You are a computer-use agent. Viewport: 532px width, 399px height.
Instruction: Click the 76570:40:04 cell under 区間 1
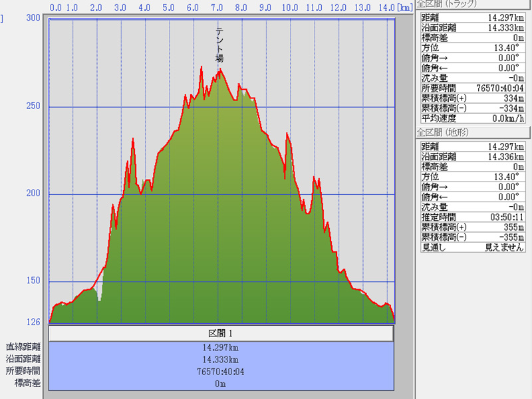[221, 371]
